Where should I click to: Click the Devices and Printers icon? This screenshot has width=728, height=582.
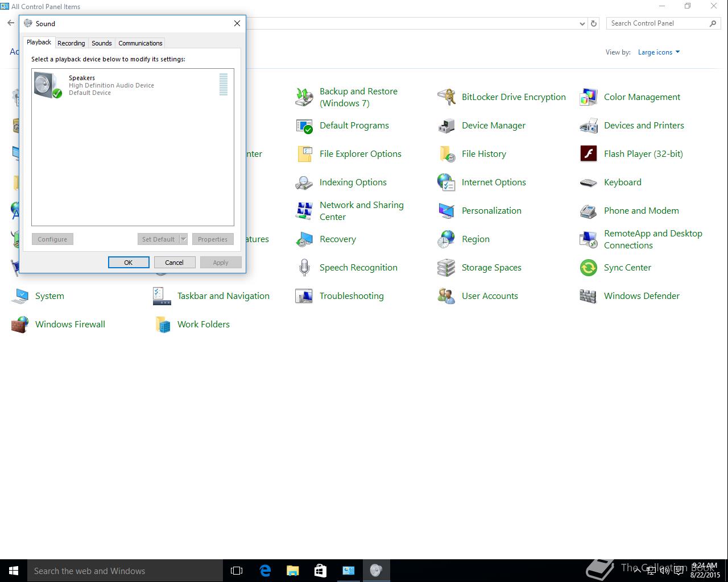(x=589, y=126)
